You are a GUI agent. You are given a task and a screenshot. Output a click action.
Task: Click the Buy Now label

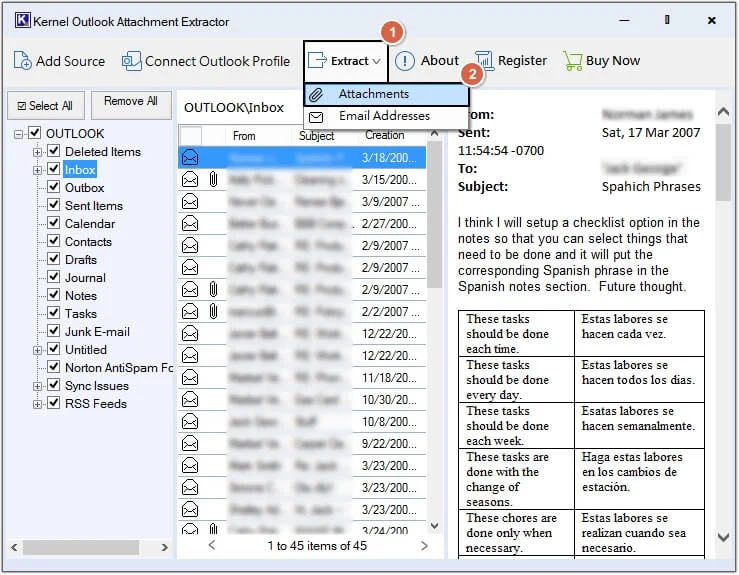coord(613,61)
